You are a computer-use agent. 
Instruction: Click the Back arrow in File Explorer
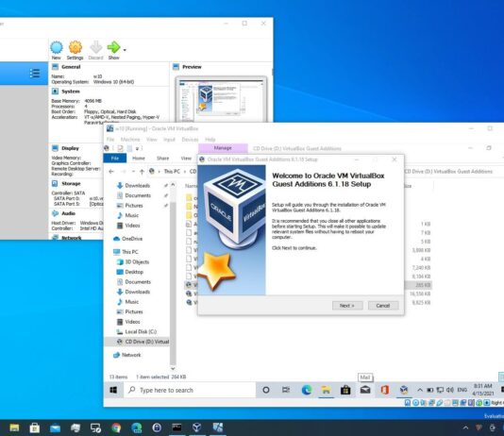111,172
